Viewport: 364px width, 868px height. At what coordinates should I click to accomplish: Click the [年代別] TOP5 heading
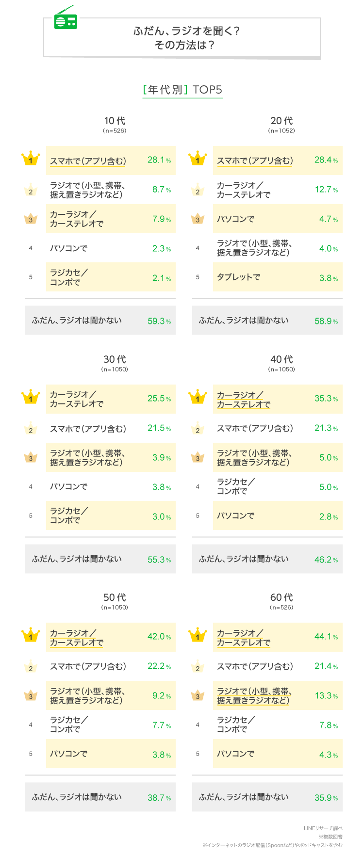click(x=182, y=90)
